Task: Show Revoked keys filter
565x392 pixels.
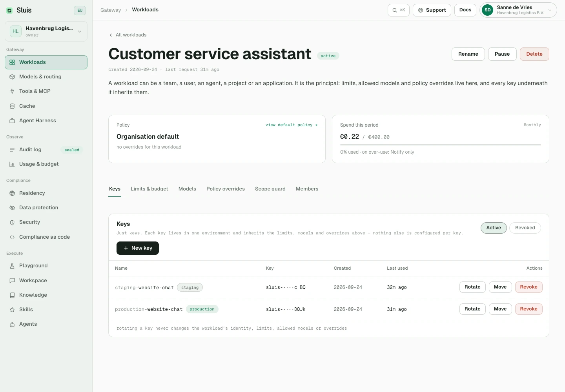Action: (x=525, y=228)
